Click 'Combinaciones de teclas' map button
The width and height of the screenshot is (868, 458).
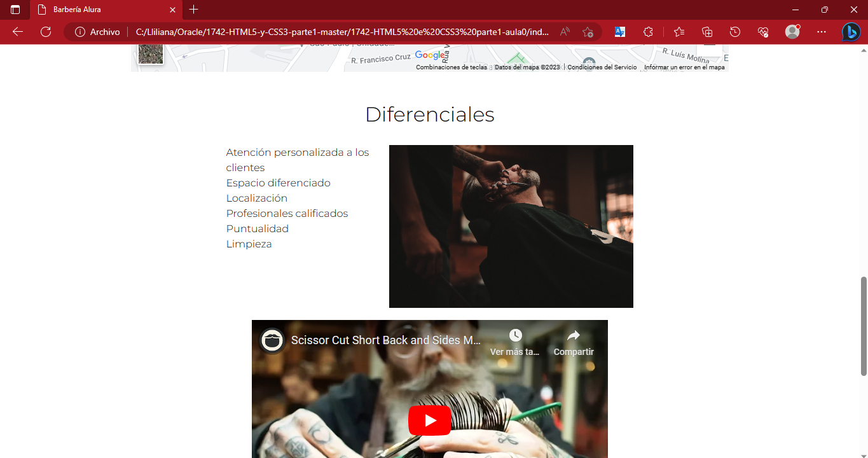[451, 67]
